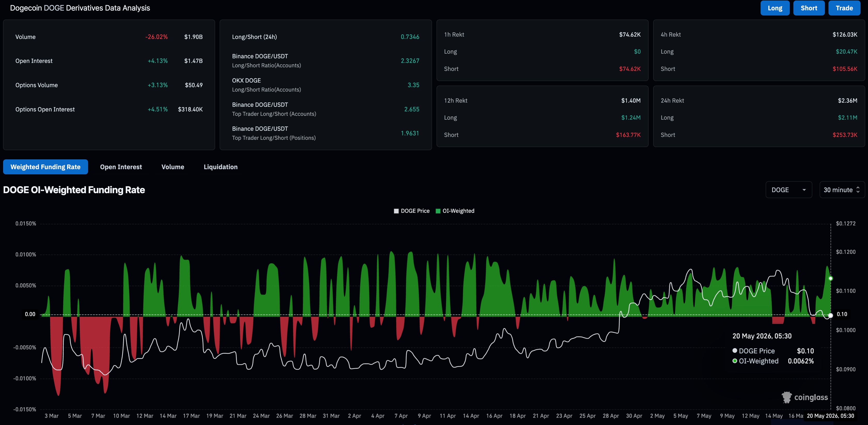Click the DOGE OI-Weighted Funding Rate chart title
Viewport: 868px width, 425px height.
[x=74, y=190]
